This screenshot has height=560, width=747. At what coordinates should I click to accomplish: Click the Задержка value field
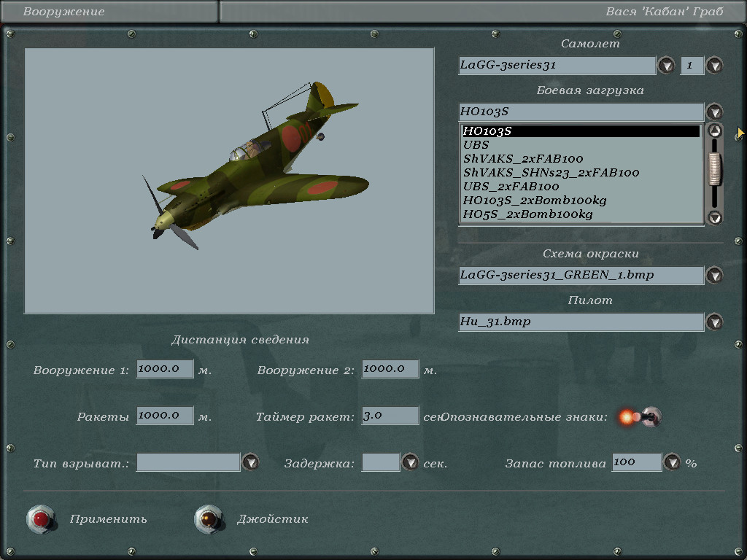[x=381, y=462]
